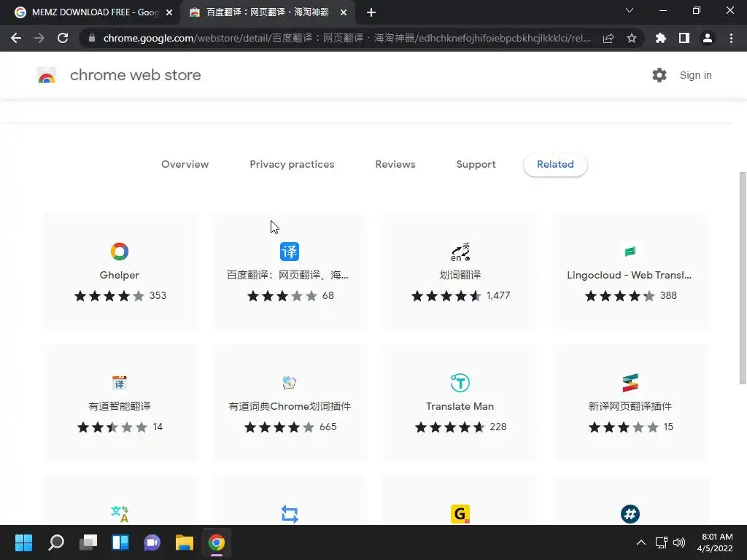Viewport: 747px width, 560px height.
Task: Click the Sign in link
Action: (695, 75)
